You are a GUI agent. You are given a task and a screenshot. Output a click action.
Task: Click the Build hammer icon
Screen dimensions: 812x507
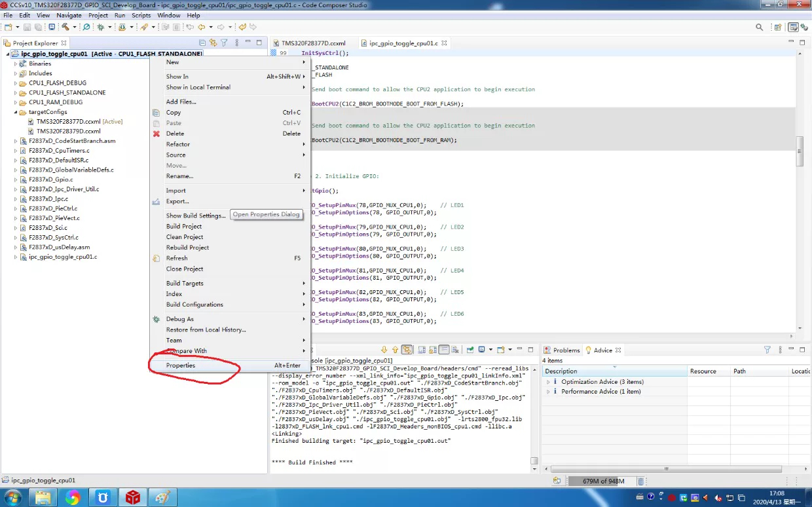(x=65, y=27)
